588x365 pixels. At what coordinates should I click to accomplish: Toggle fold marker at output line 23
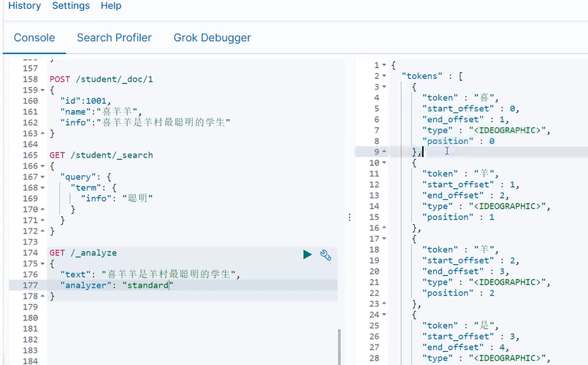384,304
